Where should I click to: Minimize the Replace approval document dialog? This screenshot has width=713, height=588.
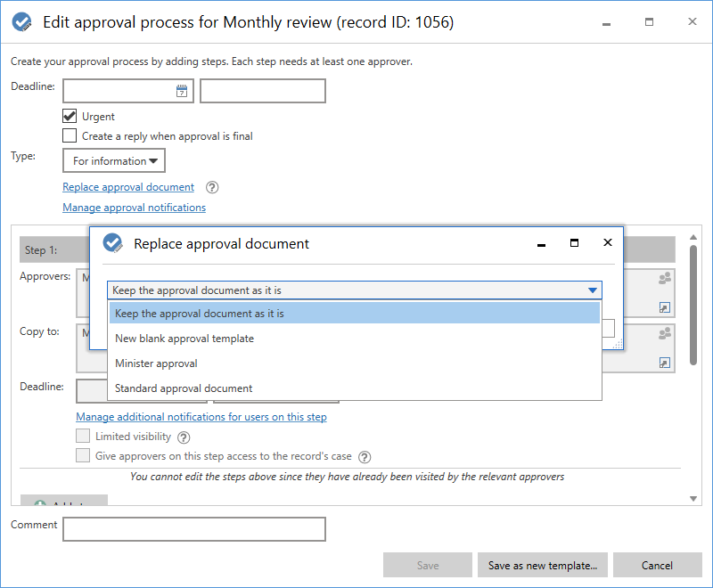541,244
